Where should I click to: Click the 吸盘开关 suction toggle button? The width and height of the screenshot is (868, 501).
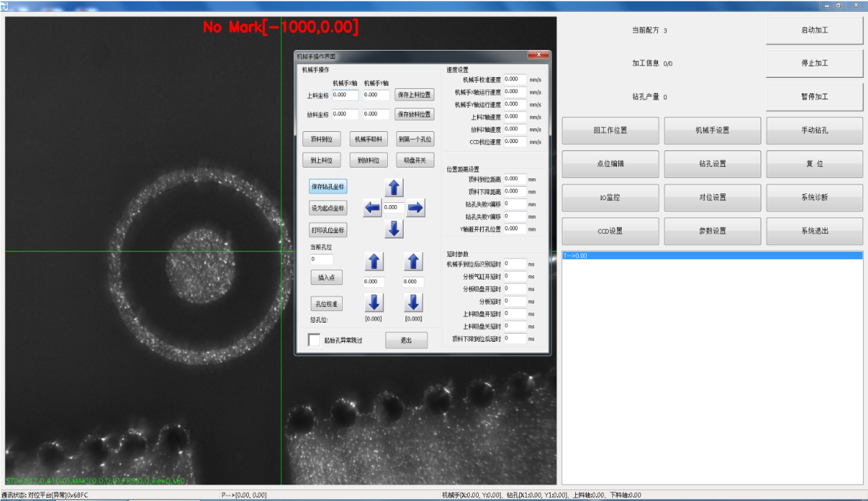[415, 160]
